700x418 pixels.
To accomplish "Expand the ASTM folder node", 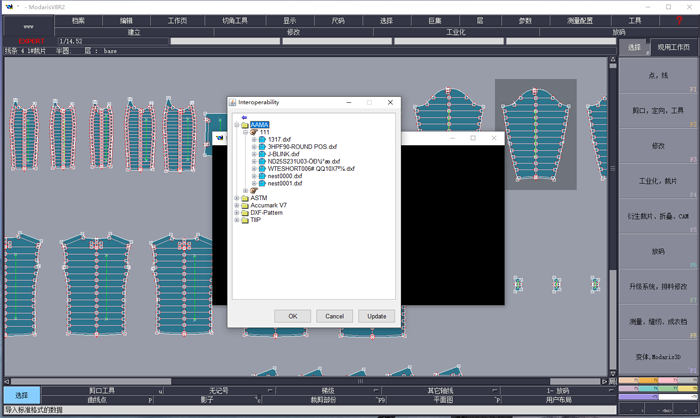I will 237,198.
